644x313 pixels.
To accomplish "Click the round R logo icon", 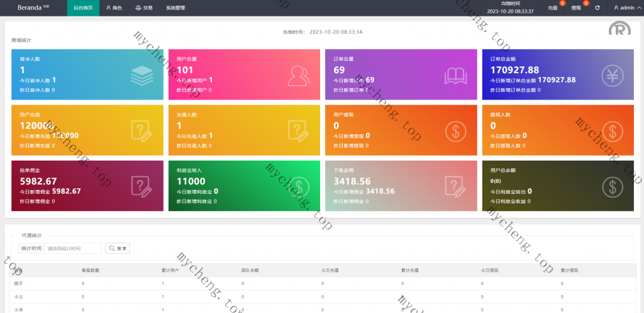I will pos(619,31).
